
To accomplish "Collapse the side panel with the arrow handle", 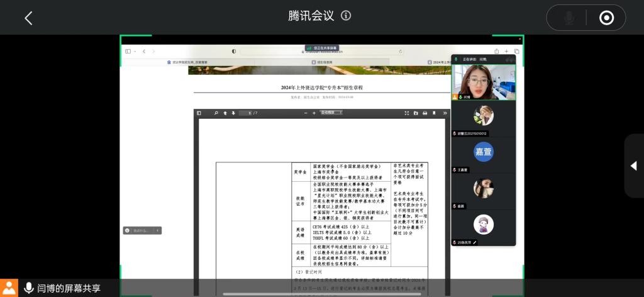I will coord(633,165).
